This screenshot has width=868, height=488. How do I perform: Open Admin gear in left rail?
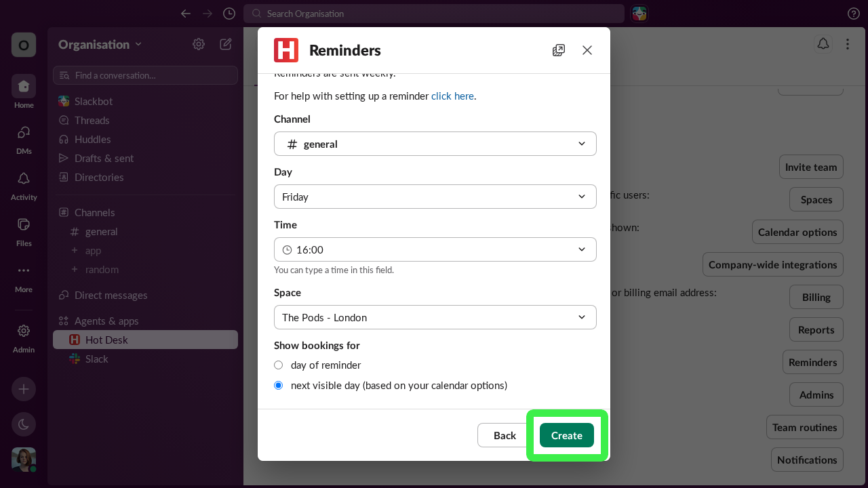pyautogui.click(x=24, y=337)
